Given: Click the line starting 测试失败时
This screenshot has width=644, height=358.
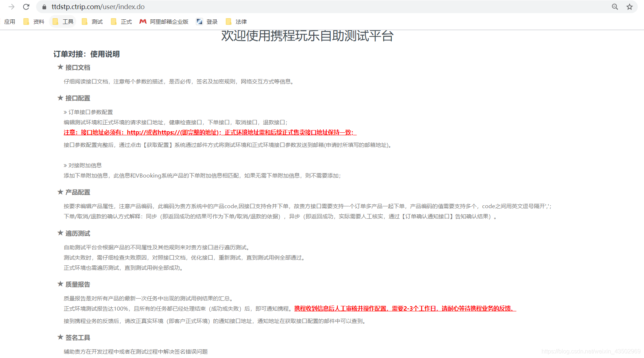Looking at the screenshot, I should click(x=185, y=257).
